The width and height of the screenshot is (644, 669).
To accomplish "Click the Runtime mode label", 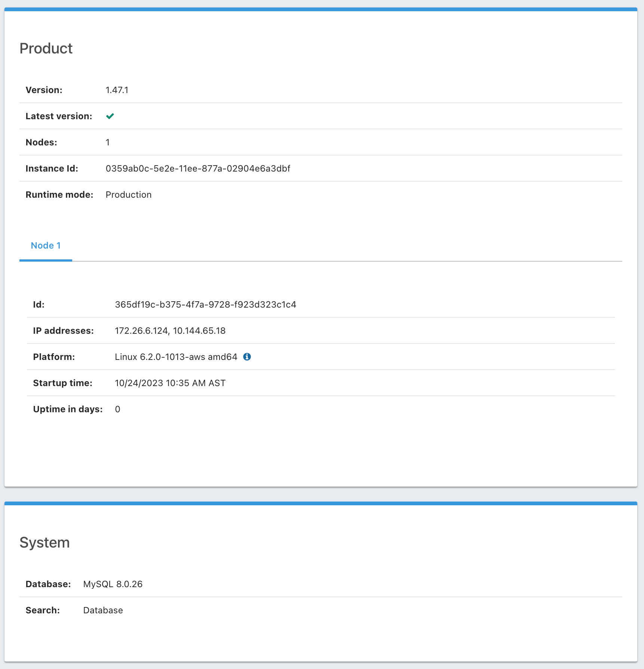I will point(59,195).
